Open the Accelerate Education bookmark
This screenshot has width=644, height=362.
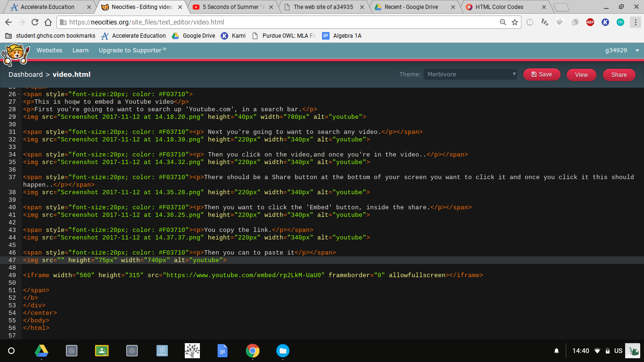click(133, 36)
